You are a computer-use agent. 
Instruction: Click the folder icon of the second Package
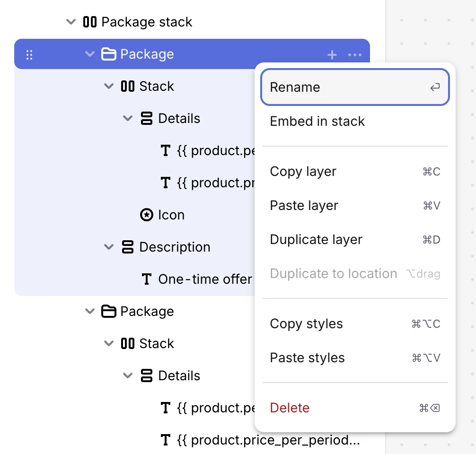tap(109, 311)
